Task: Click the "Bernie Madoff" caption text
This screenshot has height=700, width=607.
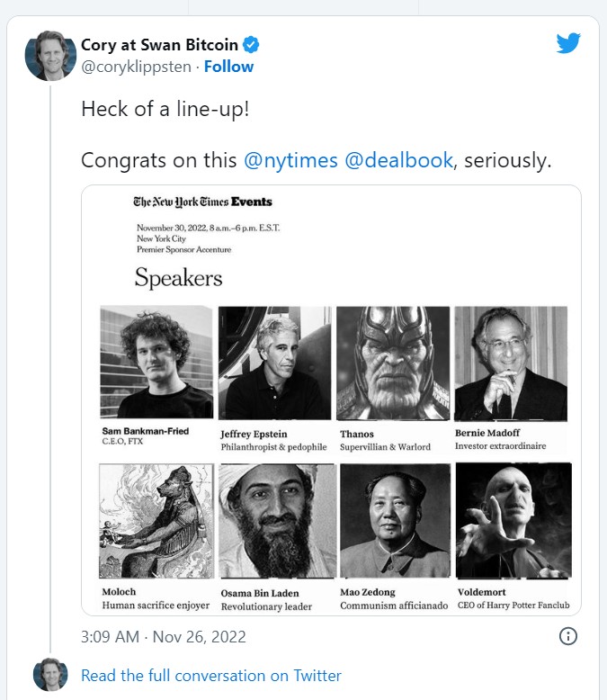Action: point(487,433)
